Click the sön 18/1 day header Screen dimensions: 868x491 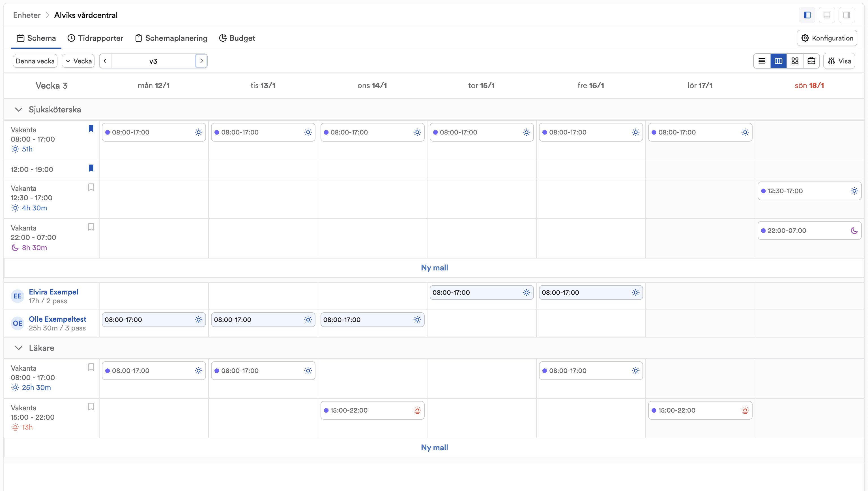809,86
